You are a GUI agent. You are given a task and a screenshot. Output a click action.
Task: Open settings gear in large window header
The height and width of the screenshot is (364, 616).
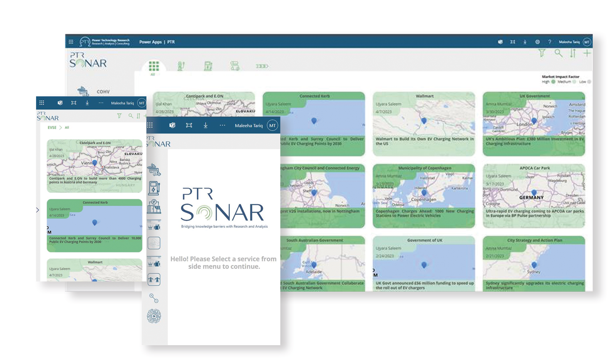point(537,42)
